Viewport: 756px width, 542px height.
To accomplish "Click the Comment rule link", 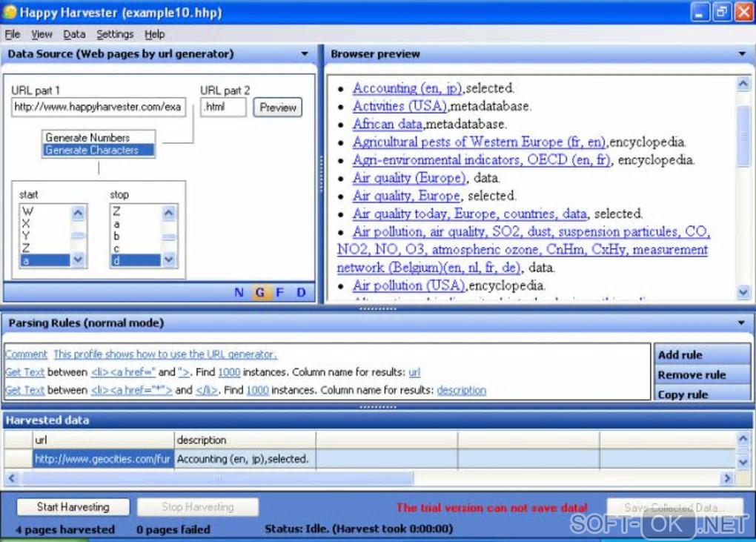I will 26,354.
